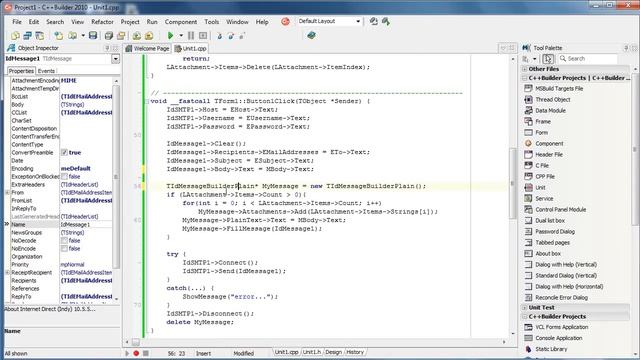Viewport: 640px width, 360px height.
Task: Switch to History bottom tab
Action: 355,352
